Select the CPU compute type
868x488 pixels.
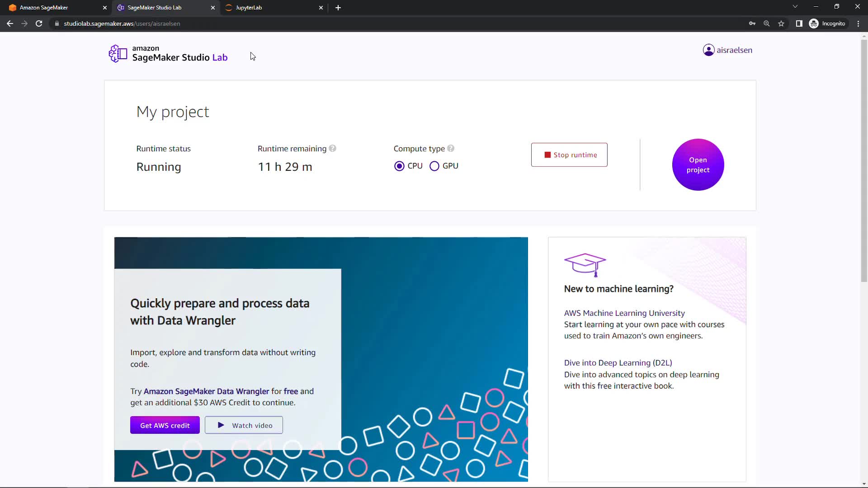click(x=399, y=166)
